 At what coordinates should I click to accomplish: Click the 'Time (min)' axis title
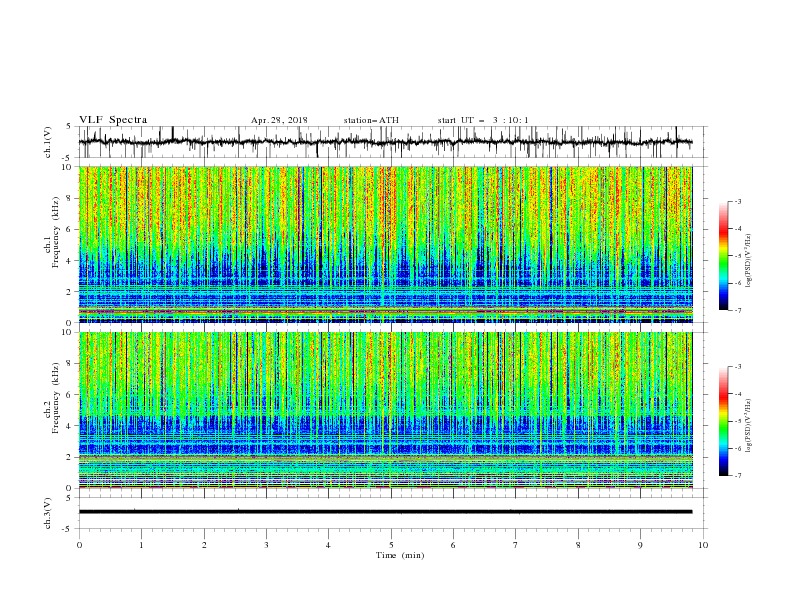pos(400,555)
